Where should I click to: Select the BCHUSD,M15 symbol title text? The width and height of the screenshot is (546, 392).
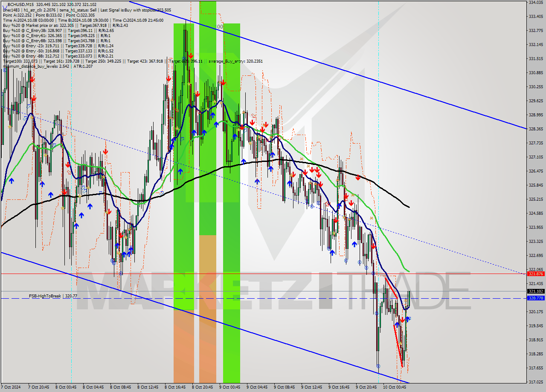21,4
